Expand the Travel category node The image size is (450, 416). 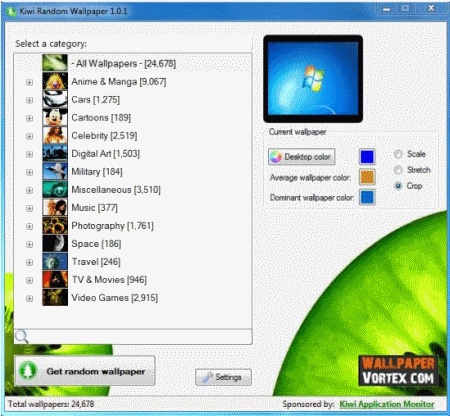[30, 262]
